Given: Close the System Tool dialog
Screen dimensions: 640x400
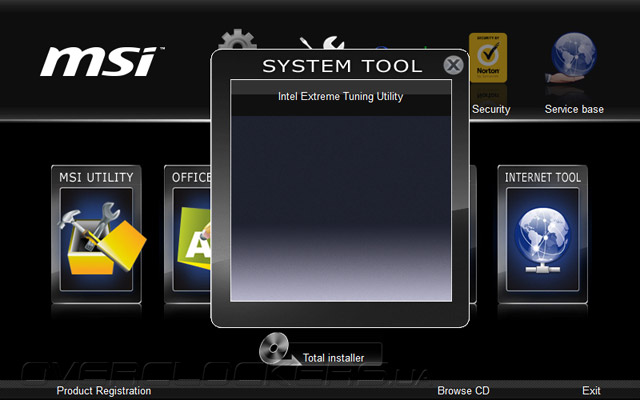Looking at the screenshot, I should pos(453,65).
